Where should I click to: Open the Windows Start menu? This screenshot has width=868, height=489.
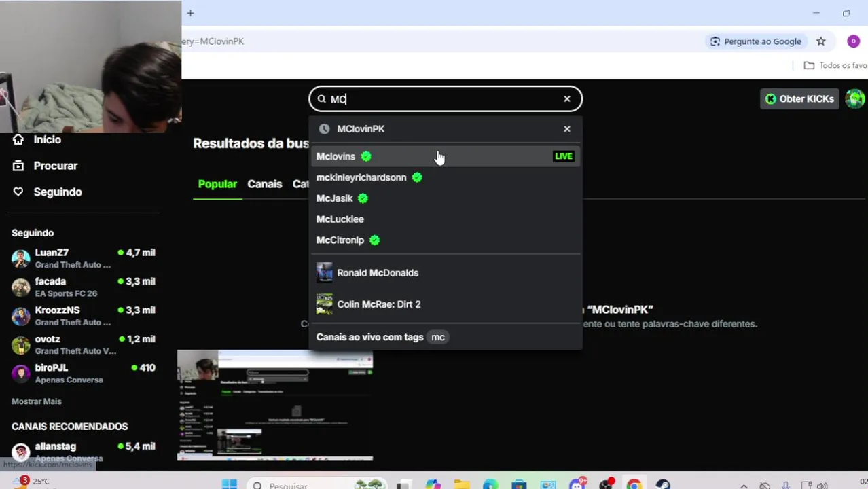tap(230, 484)
